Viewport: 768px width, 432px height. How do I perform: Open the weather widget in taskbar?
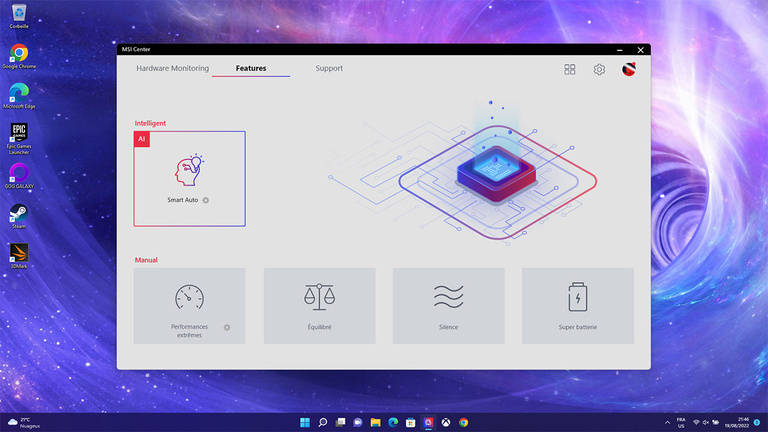tap(24, 423)
